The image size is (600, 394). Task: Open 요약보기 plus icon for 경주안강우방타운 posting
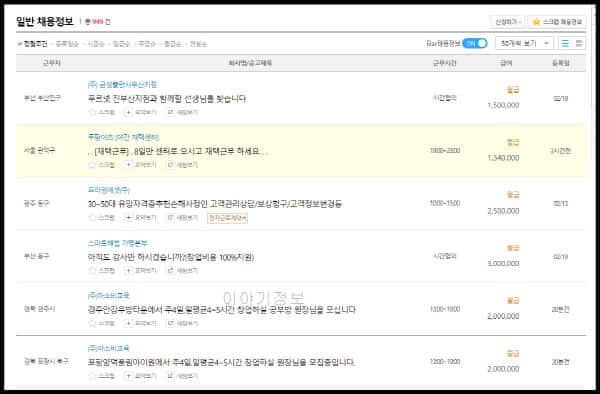point(129,323)
